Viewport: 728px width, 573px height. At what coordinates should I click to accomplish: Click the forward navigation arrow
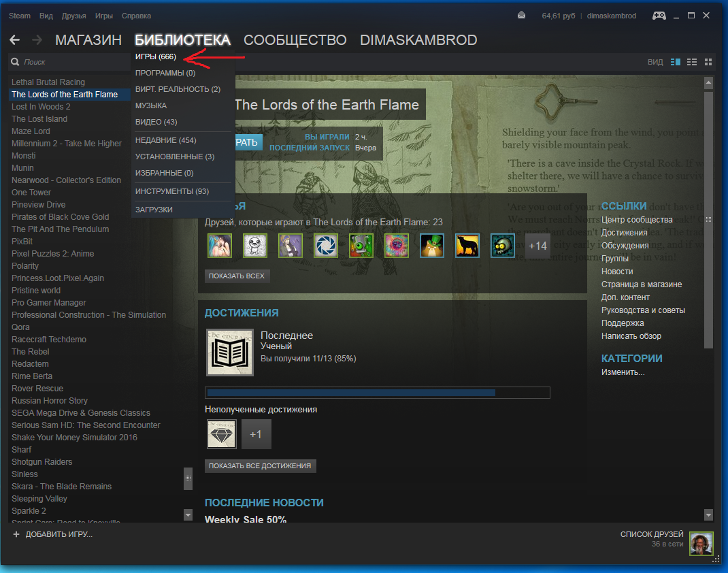(37, 40)
